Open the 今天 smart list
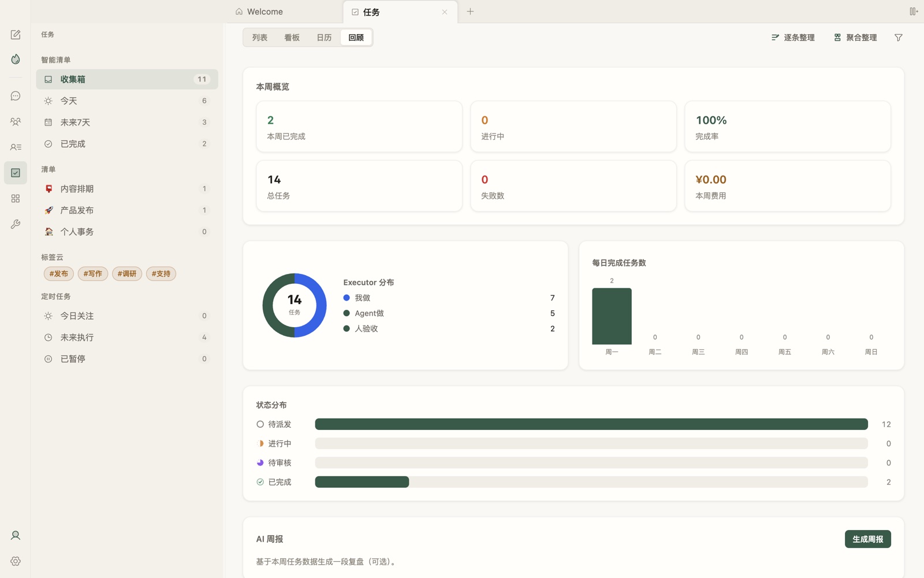The image size is (924, 578). [x=127, y=101]
